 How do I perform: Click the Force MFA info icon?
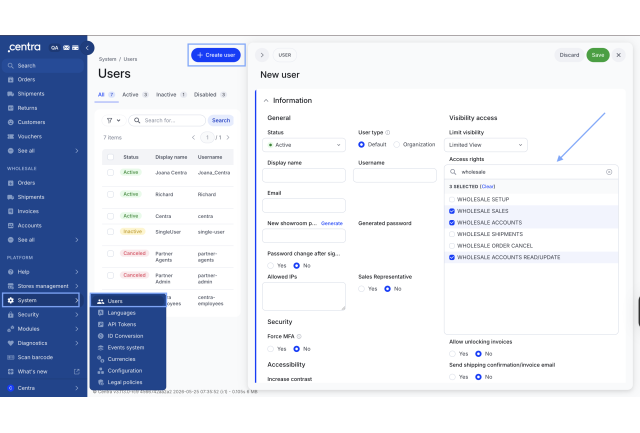[x=299, y=336]
